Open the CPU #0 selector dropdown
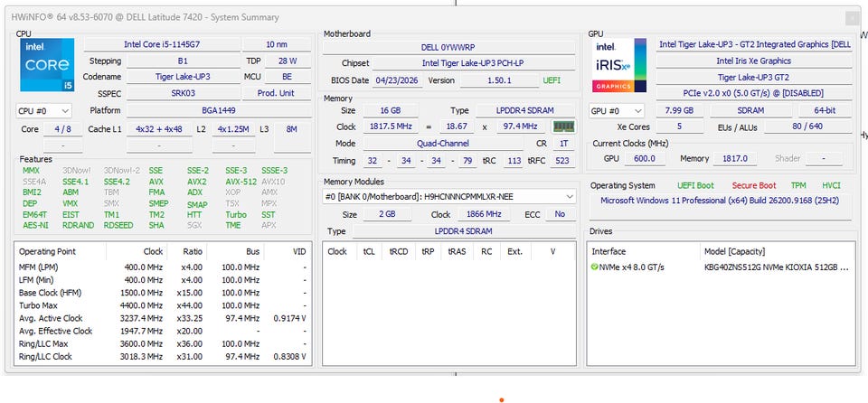Image resolution: width=868 pixels, height=403 pixels. (x=43, y=111)
